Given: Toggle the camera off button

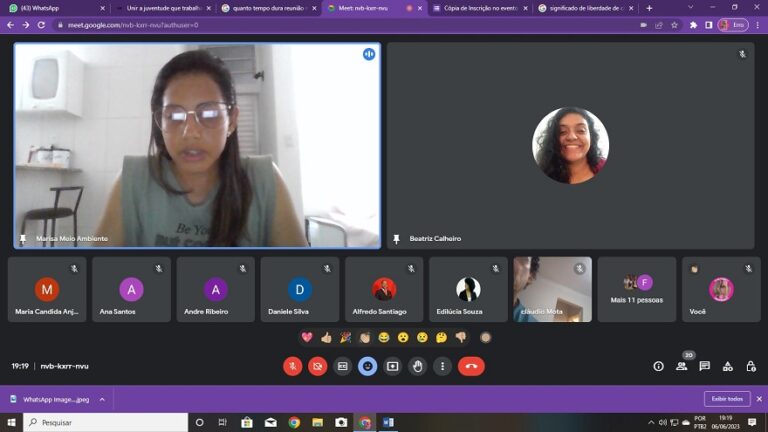Looking at the screenshot, I should click(x=317, y=366).
